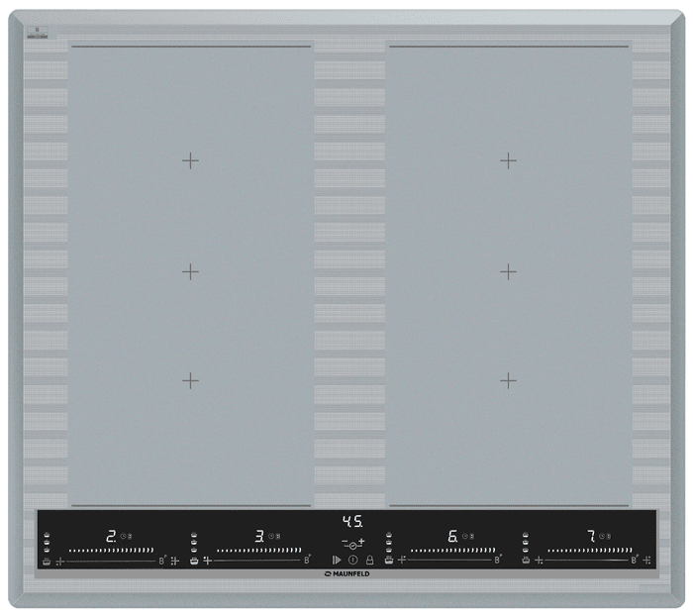Tap the pause stop-and-go icon
Image resolution: width=693 pixels, height=616 pixels.
coord(337,560)
